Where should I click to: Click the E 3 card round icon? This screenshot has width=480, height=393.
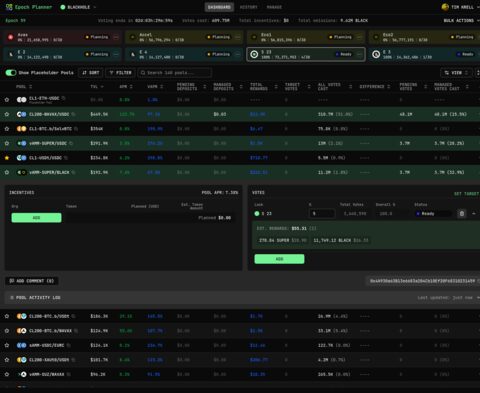point(376,54)
